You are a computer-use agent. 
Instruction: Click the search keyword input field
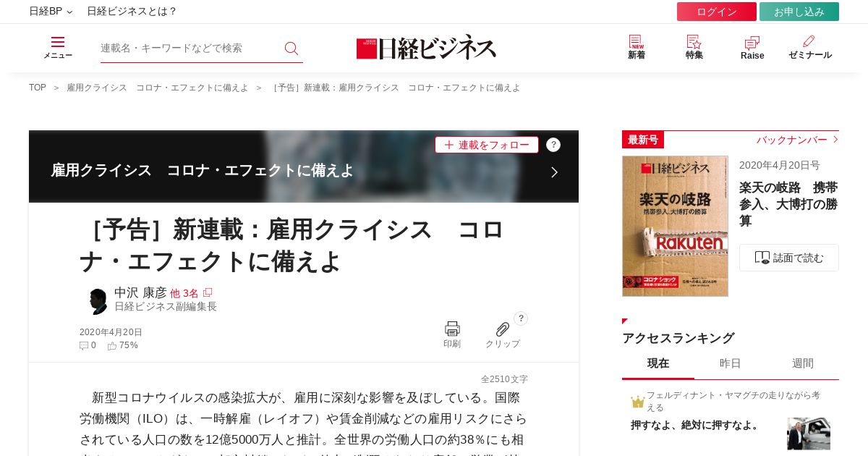tap(190, 48)
